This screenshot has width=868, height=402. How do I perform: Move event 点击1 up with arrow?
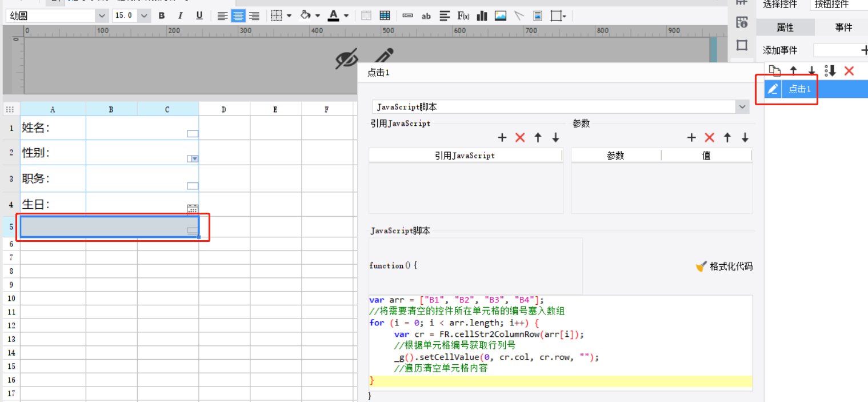793,71
